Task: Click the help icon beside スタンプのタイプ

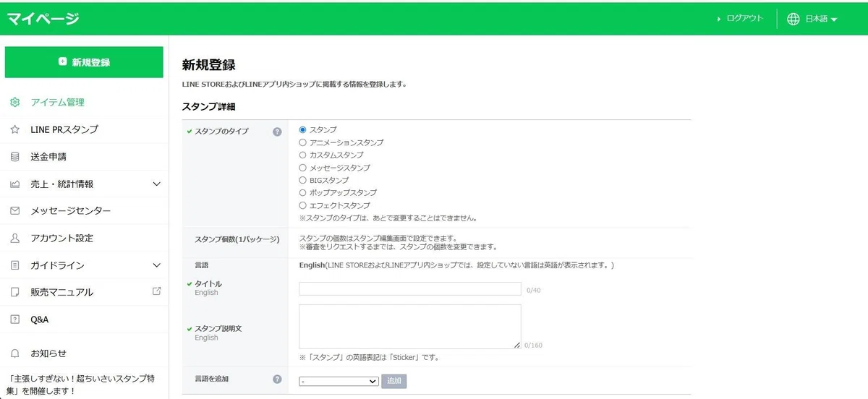Action: point(277,132)
